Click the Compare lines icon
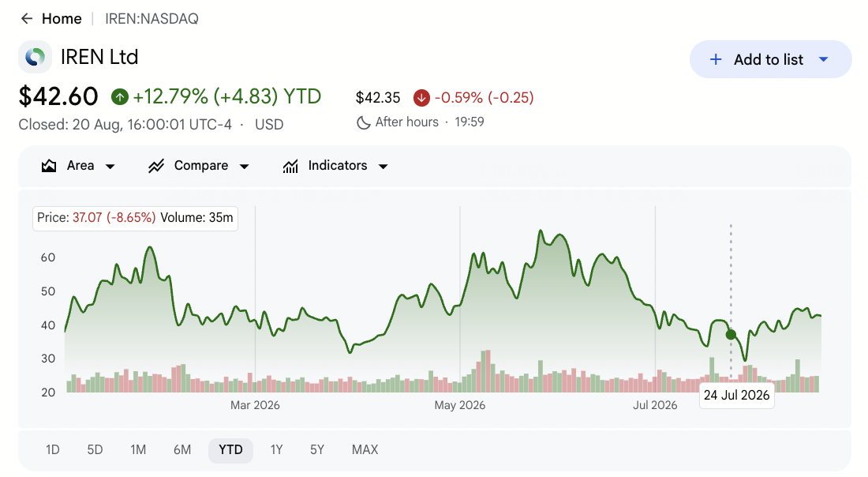 pyautogui.click(x=156, y=166)
